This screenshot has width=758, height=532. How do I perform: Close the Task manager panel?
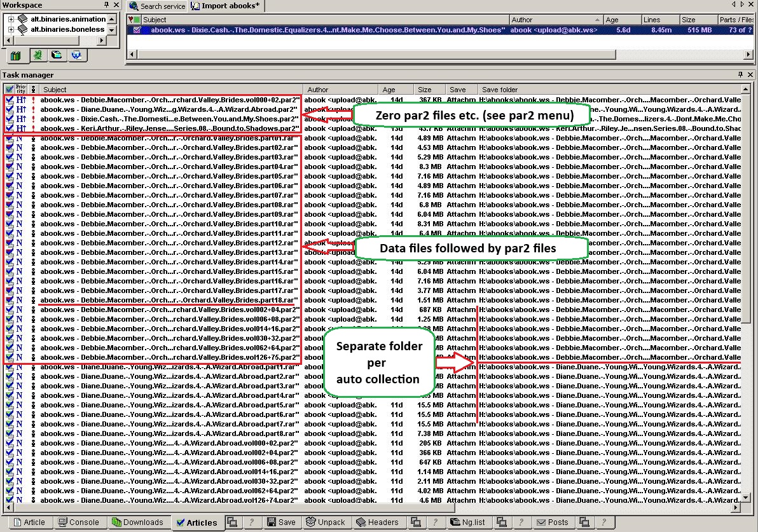pos(751,75)
